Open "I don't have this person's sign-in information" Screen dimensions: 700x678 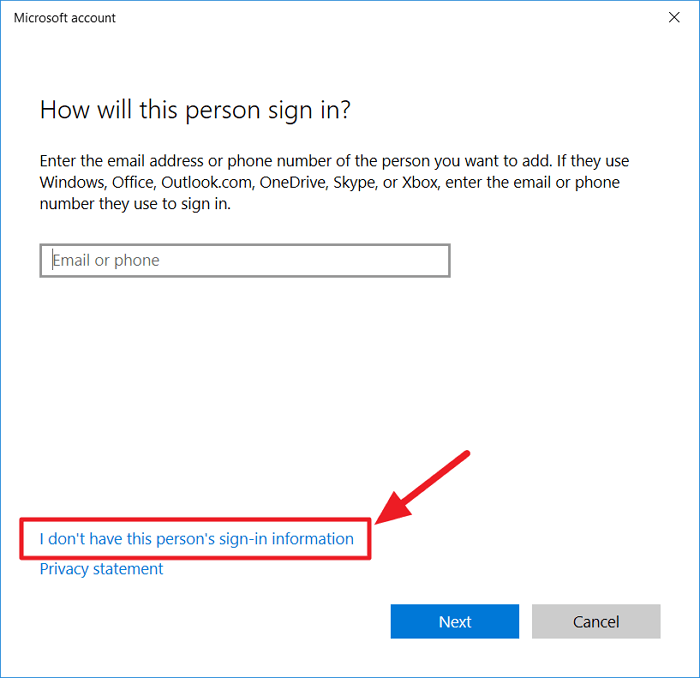pyautogui.click(x=197, y=539)
